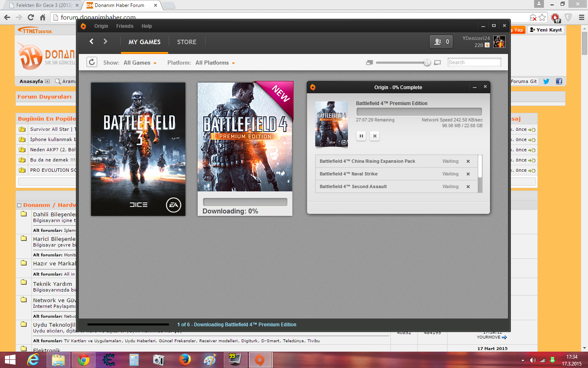Go to Chrome home page

click(x=42, y=17)
